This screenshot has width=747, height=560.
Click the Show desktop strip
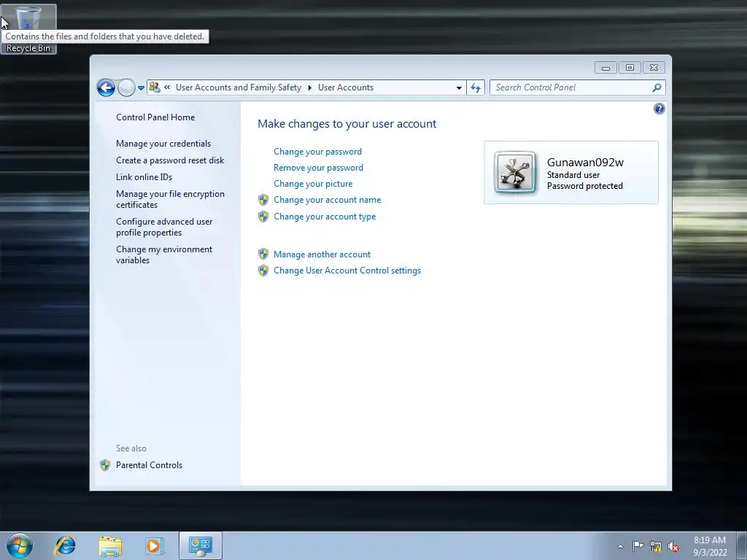742,545
